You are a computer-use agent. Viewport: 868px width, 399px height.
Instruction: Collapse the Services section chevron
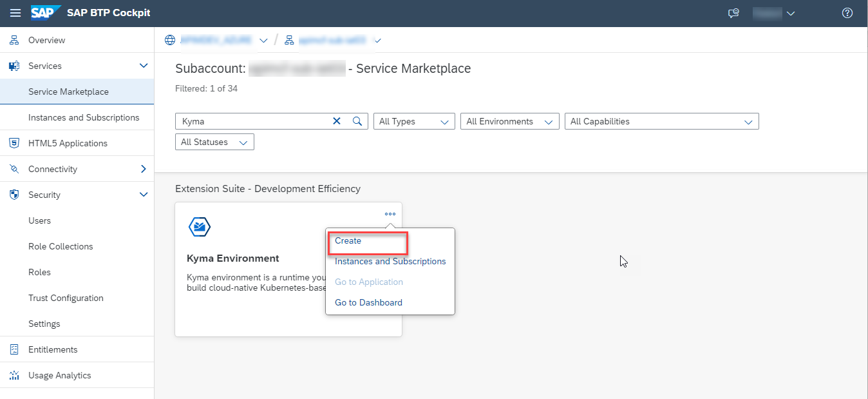[144, 66]
